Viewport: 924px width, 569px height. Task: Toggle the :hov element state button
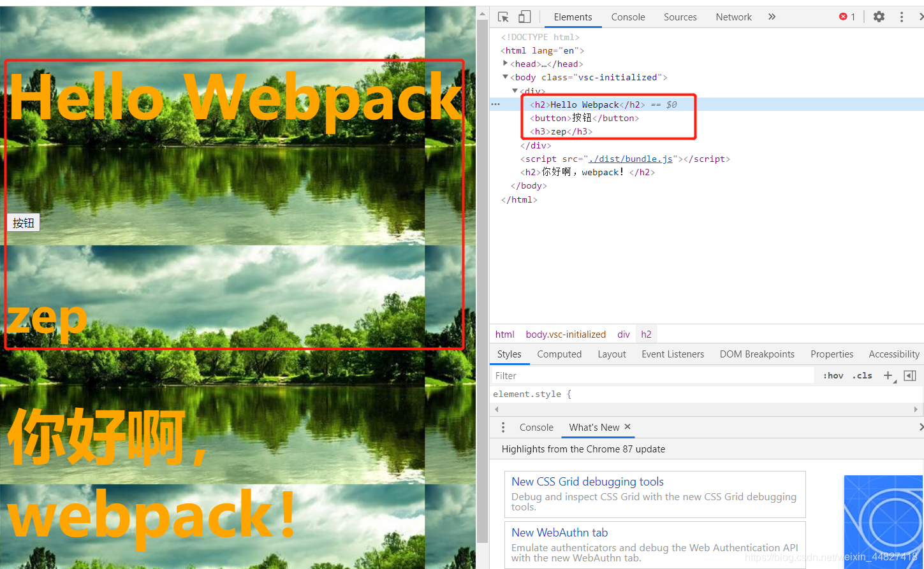pos(833,375)
